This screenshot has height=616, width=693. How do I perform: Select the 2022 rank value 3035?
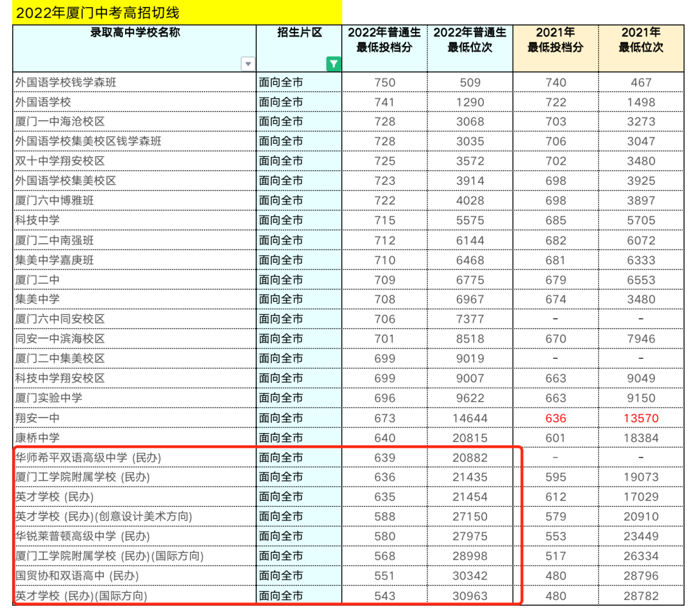(x=470, y=141)
